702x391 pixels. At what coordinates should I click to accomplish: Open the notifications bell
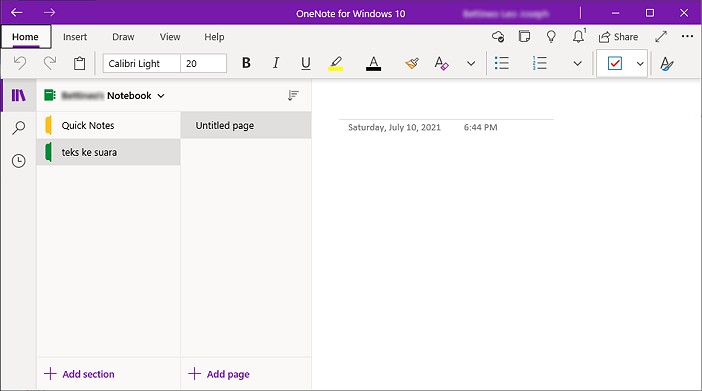pyautogui.click(x=578, y=36)
